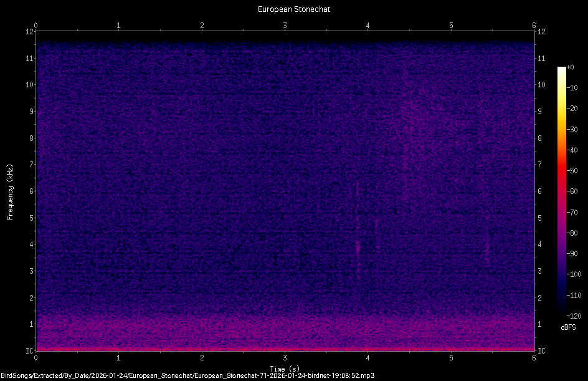Screen dimensions: 588x381
Task: Click the "9" label on the right frequency axis
Action: pos(539,113)
